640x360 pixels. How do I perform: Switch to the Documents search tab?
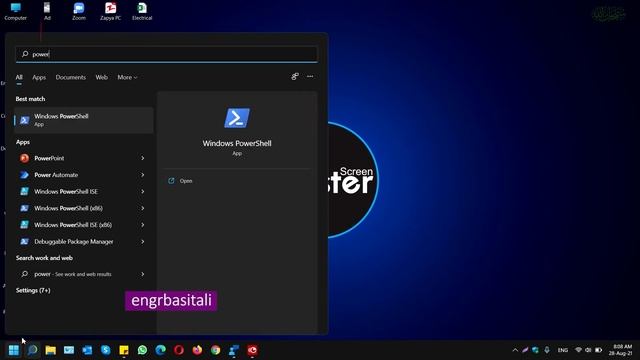71,77
